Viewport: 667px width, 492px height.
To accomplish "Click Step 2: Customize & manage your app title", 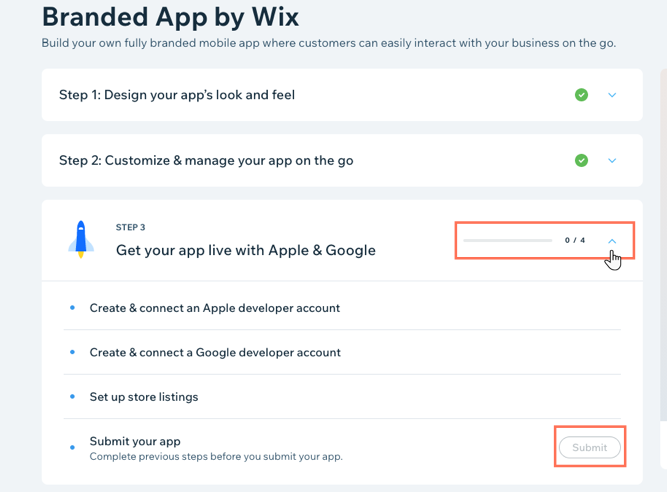I will [206, 160].
